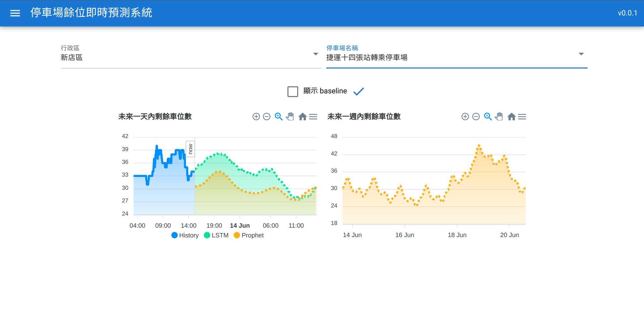
Task: Click the 未來一天內剩餘車位數 chart title
Action: (x=155, y=117)
